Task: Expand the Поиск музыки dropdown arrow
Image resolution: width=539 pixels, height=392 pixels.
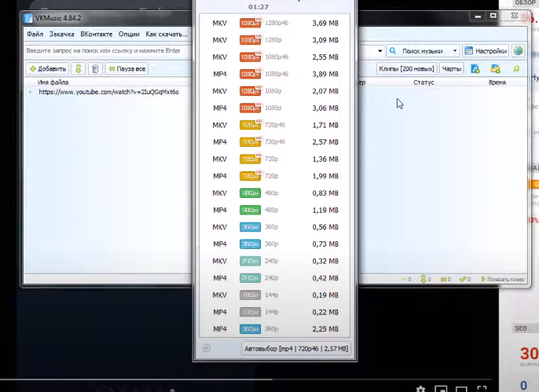Action: (455, 51)
